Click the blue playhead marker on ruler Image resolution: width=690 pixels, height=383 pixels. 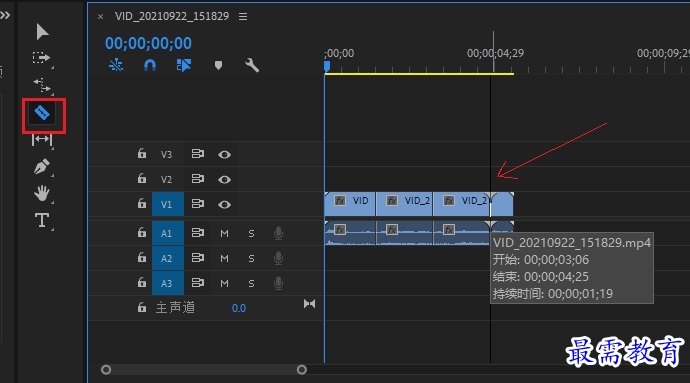click(327, 66)
